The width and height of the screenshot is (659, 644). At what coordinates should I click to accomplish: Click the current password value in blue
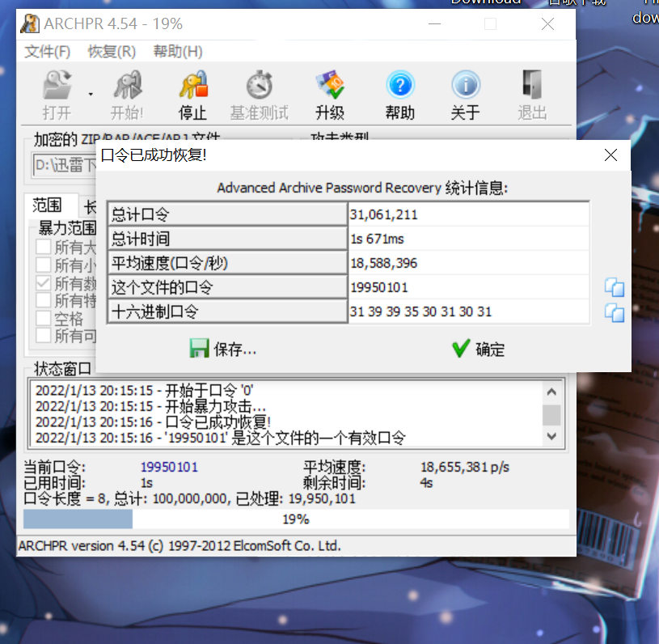click(x=169, y=467)
